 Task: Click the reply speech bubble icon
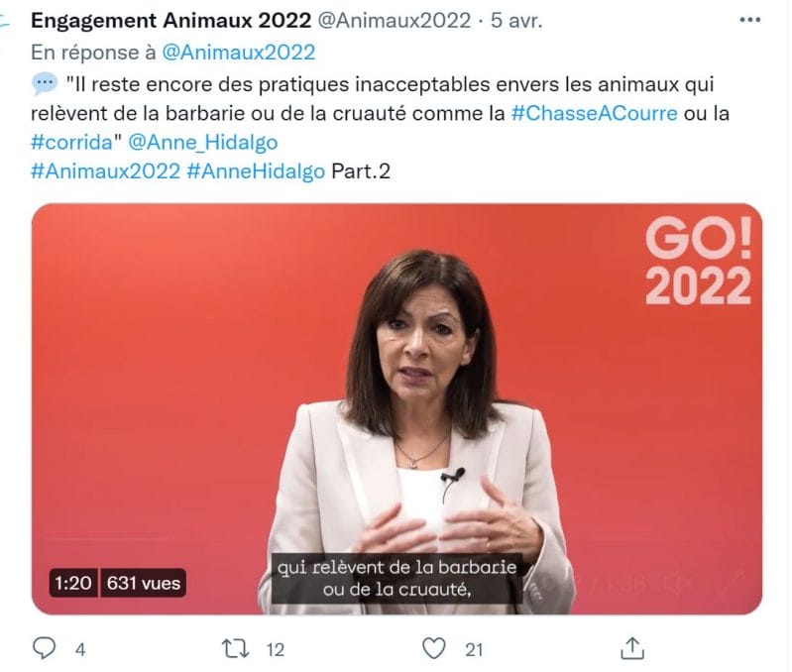click(x=44, y=648)
